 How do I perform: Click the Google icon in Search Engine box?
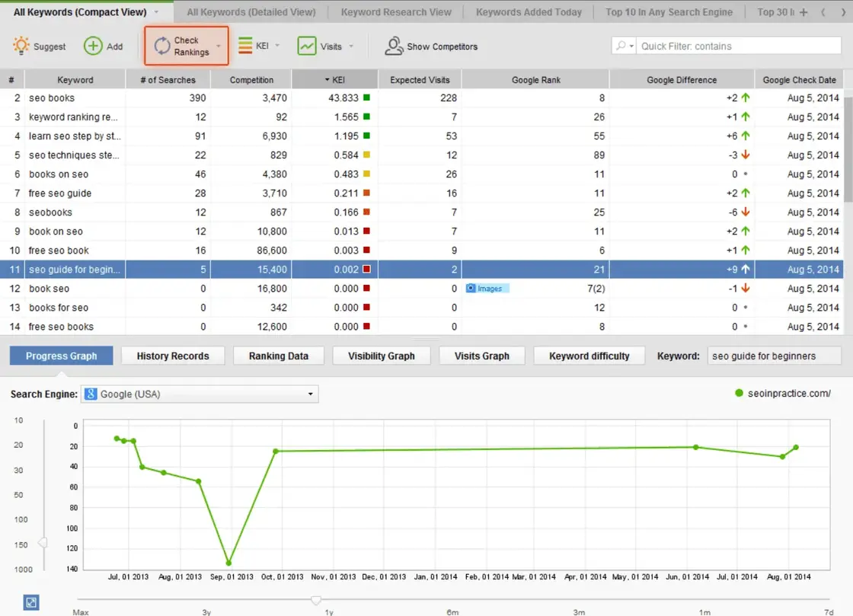tap(91, 394)
